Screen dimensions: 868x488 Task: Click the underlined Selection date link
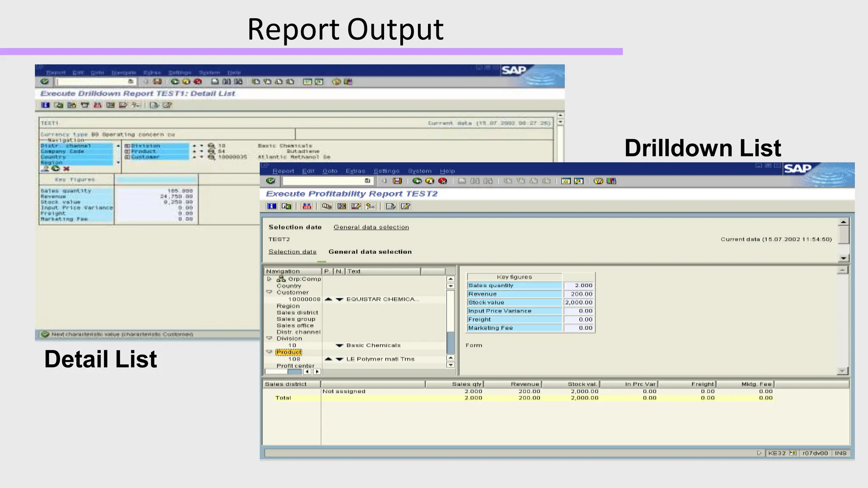tap(292, 252)
